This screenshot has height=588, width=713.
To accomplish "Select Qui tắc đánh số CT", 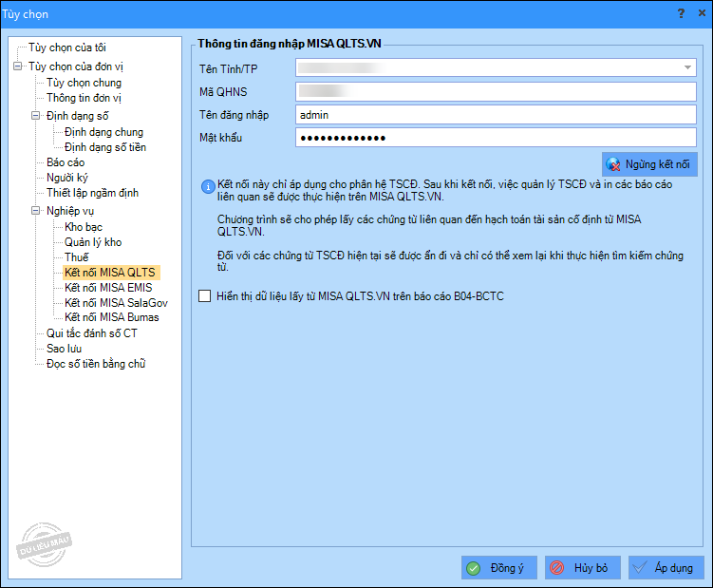I will point(91,333).
